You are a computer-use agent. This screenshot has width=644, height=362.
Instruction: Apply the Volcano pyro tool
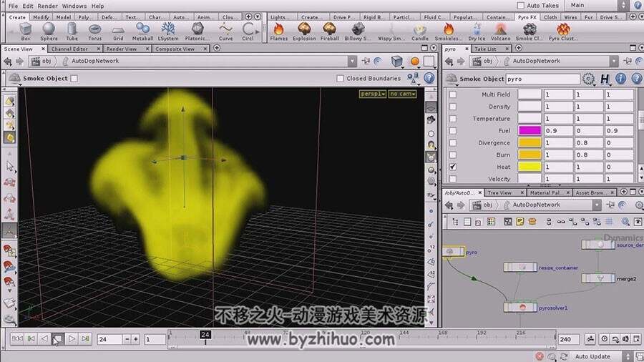pos(501,31)
